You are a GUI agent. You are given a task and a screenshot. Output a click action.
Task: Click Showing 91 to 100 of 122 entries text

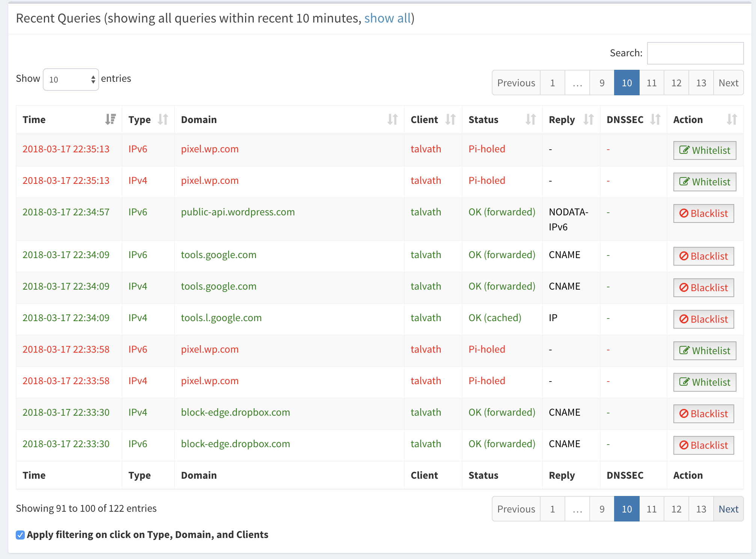tap(86, 508)
